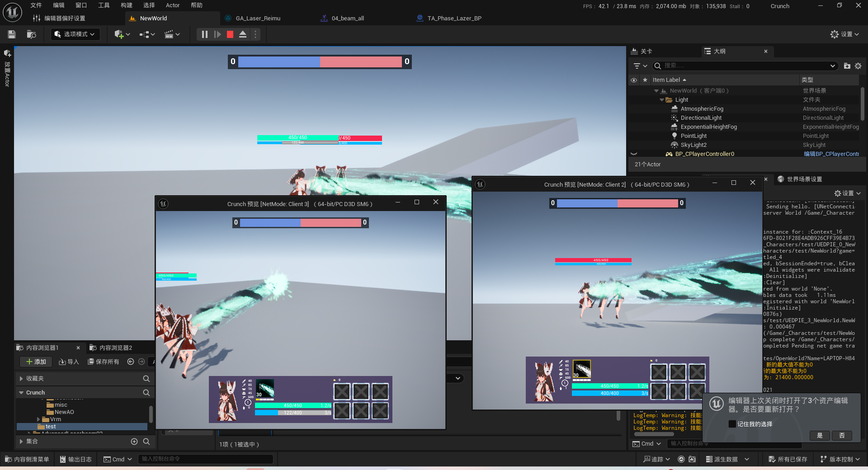Screen dimensions: 868x470
Task: Open the 文件 menu
Action: pos(36,5)
